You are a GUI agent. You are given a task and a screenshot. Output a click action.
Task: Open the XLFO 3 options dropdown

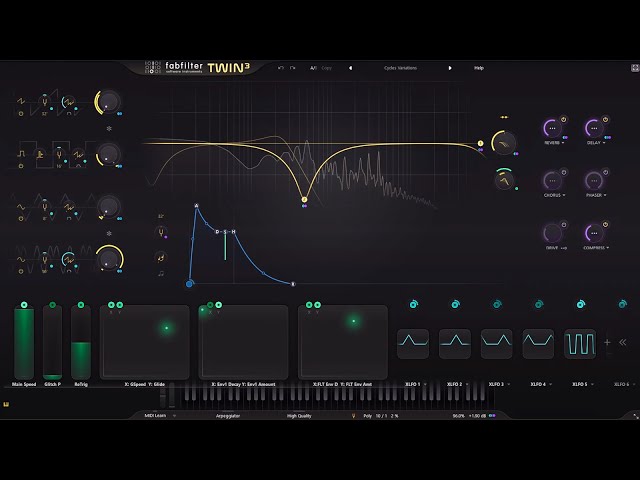point(509,384)
